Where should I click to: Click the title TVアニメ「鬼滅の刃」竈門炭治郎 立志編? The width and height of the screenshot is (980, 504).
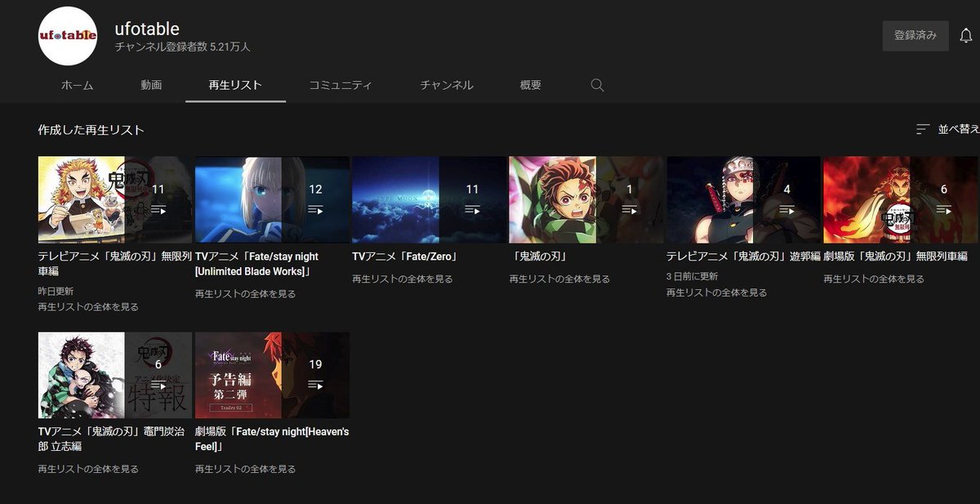point(110,439)
